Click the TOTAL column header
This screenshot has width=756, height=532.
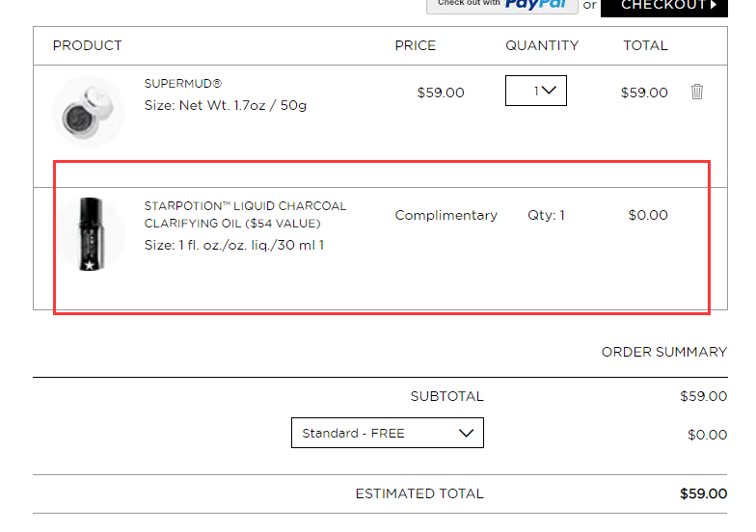(x=645, y=45)
